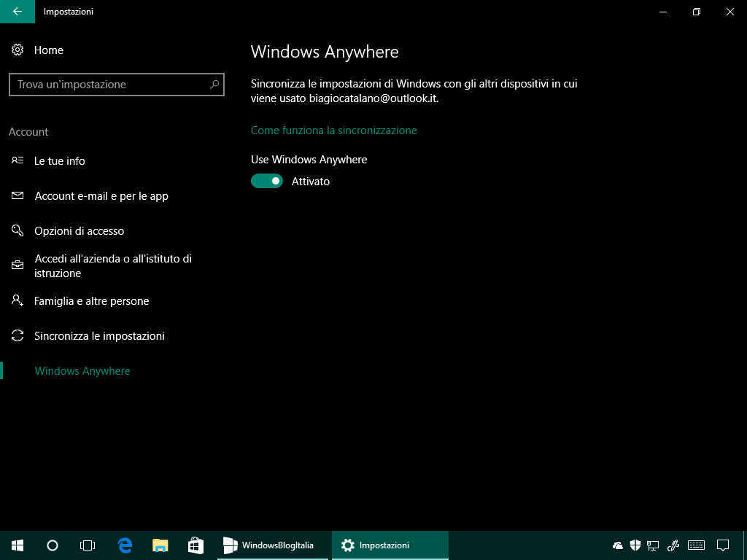This screenshot has width=747, height=560.
Task: Click the Show desktop strip at taskbar end
Action: pos(745,545)
